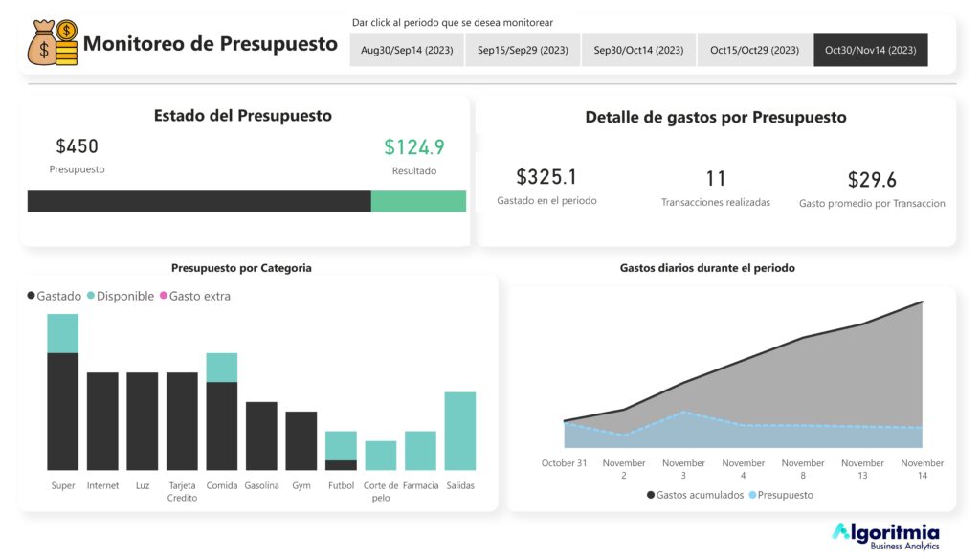Click the green remaining portion of budget bar
This screenshot has height=559, width=980.
(x=418, y=201)
